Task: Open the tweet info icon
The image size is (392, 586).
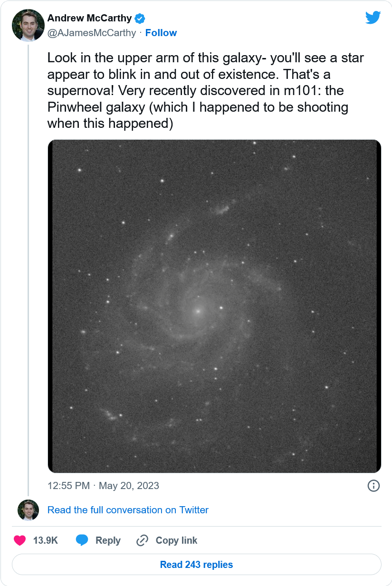Action: click(x=374, y=485)
